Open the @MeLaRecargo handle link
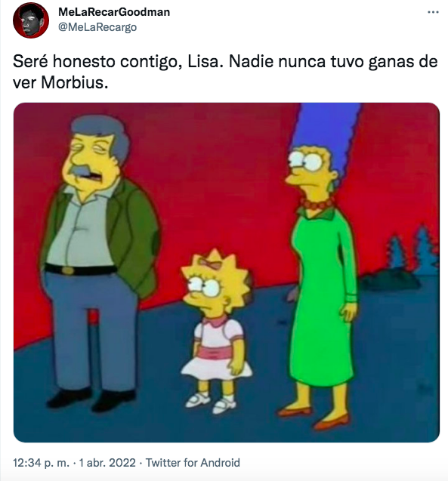Image resolution: width=448 pixels, height=481 pixels. [97, 27]
